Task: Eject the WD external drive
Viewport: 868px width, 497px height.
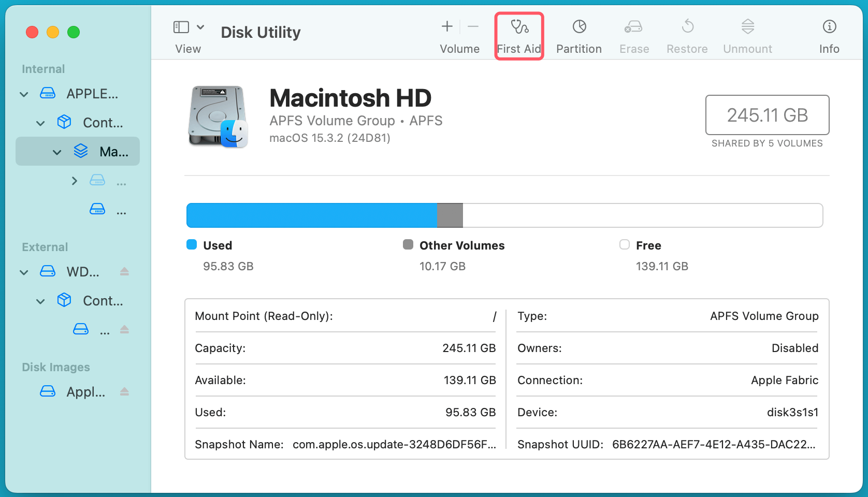Action: point(124,271)
